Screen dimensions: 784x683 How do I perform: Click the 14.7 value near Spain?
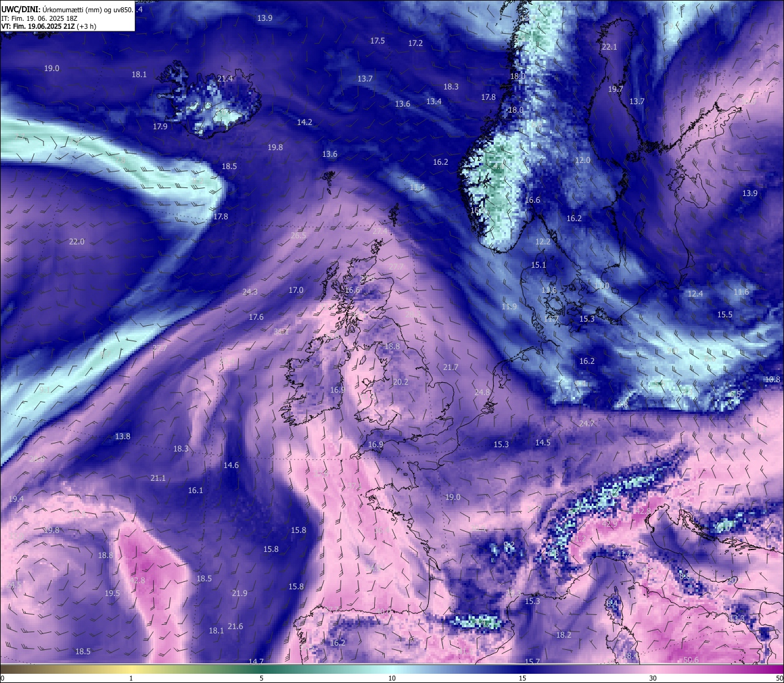256,661
